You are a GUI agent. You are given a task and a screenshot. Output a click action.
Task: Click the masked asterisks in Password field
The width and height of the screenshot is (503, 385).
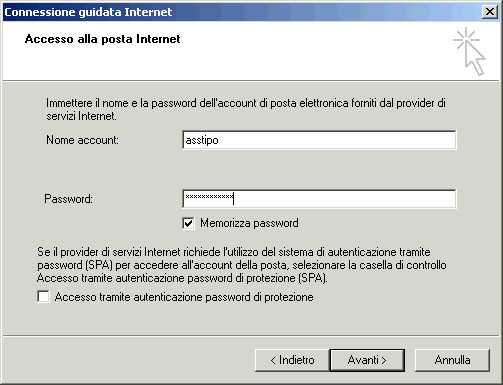[x=209, y=197]
